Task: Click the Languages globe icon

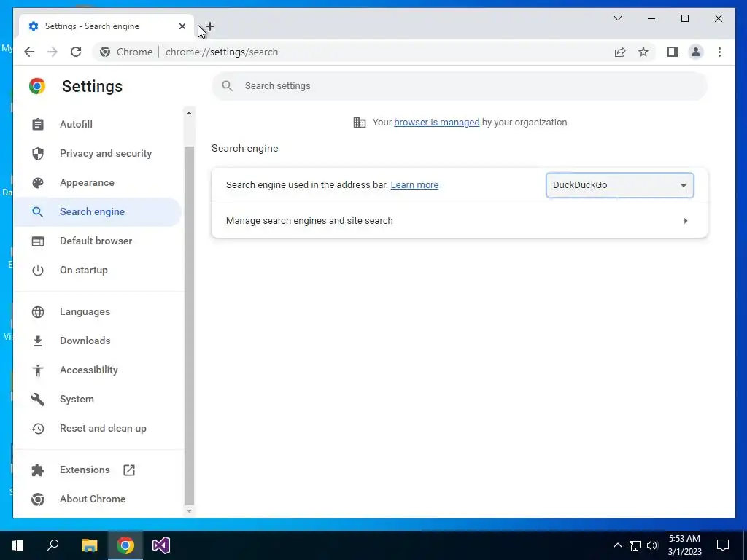Action: [x=38, y=312]
